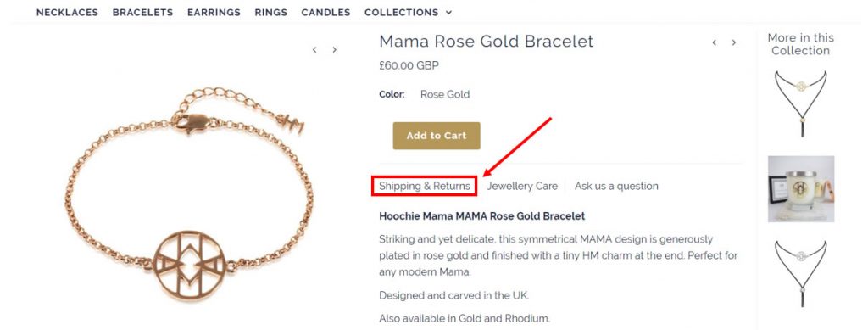
Task: Add the bracelet to cart
Action: coord(437,136)
